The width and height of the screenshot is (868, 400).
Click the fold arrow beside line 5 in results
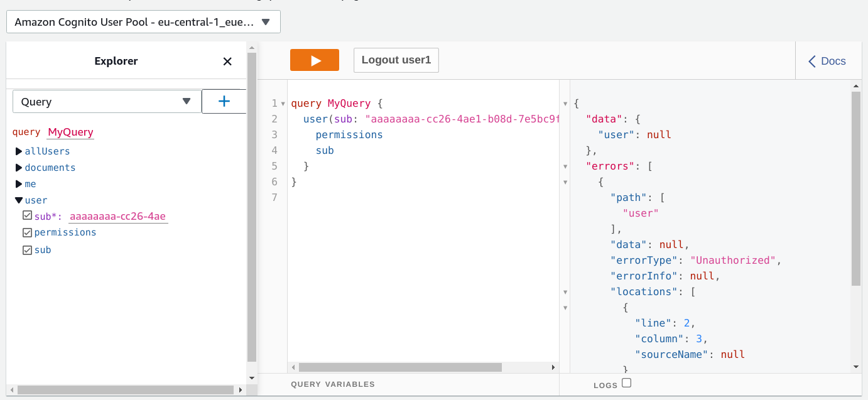coord(565,166)
